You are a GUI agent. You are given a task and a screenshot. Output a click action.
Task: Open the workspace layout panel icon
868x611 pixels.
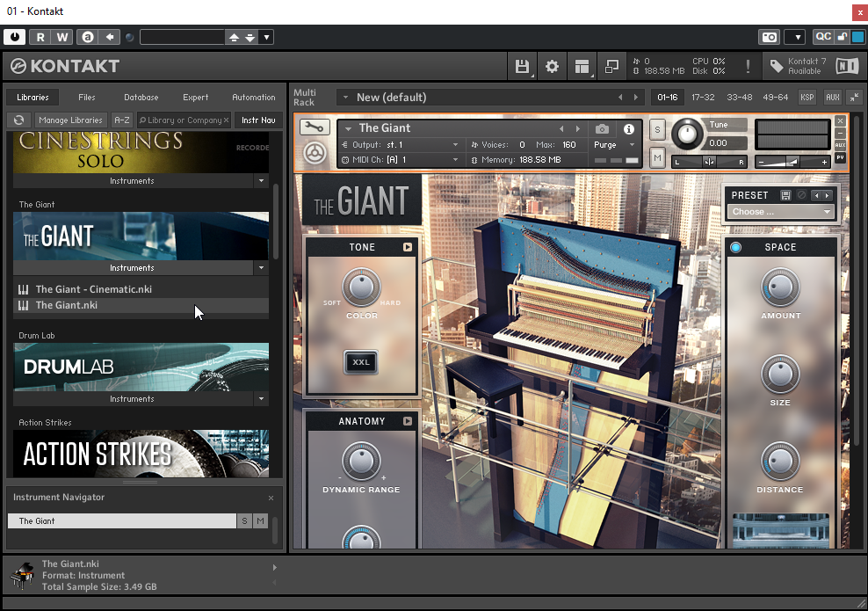[x=582, y=67]
